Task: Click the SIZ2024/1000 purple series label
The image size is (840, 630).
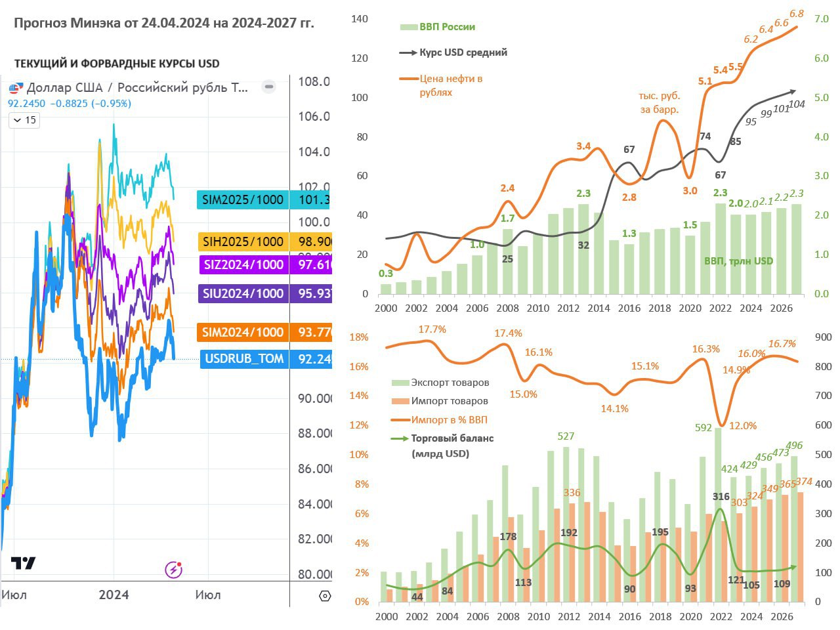Action: coord(243,264)
